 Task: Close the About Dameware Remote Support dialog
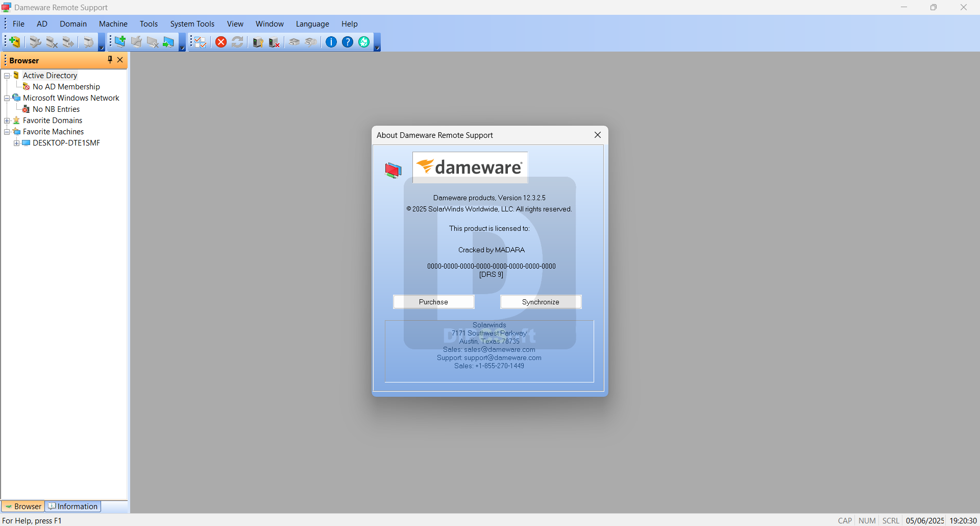click(x=598, y=135)
